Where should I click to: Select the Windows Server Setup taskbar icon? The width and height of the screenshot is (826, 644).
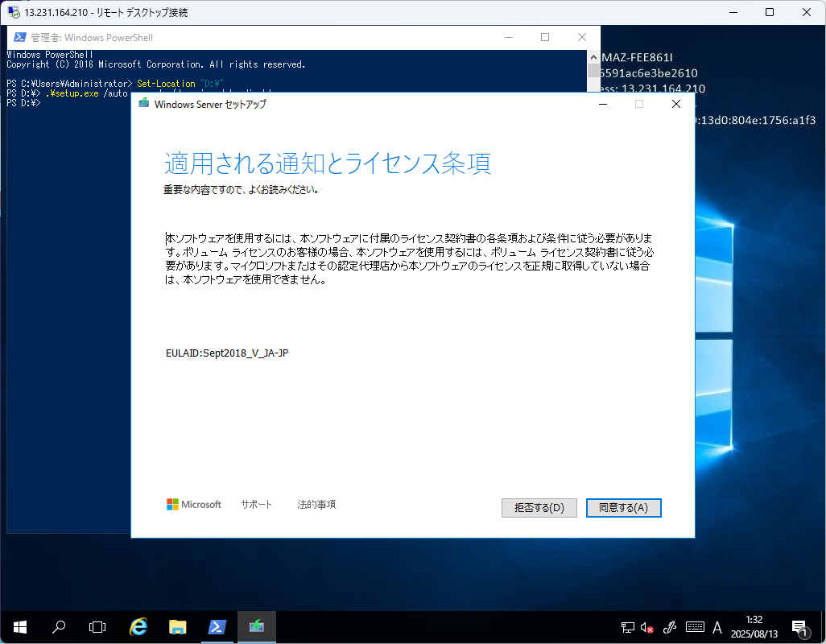coord(256,626)
